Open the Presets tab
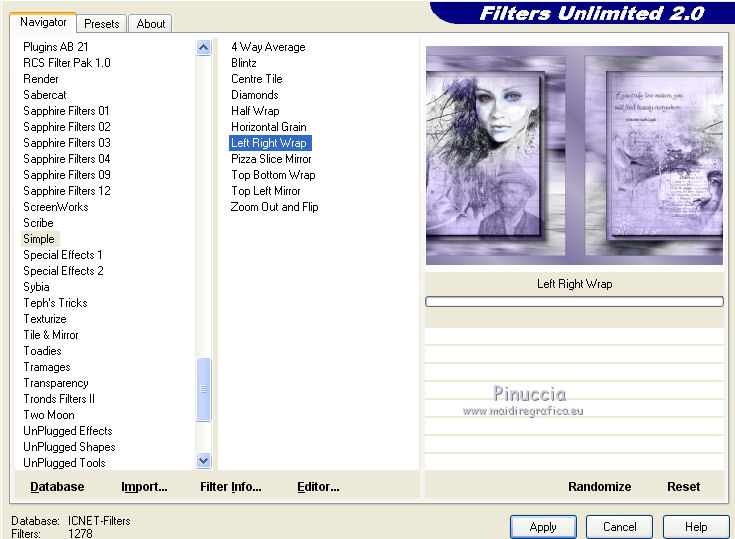 (102, 24)
